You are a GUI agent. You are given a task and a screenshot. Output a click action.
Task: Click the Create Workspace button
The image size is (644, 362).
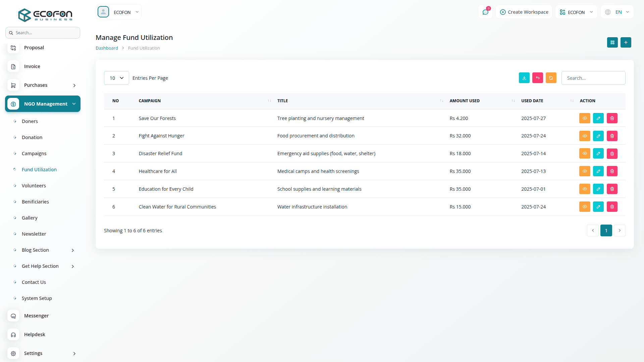click(x=524, y=12)
